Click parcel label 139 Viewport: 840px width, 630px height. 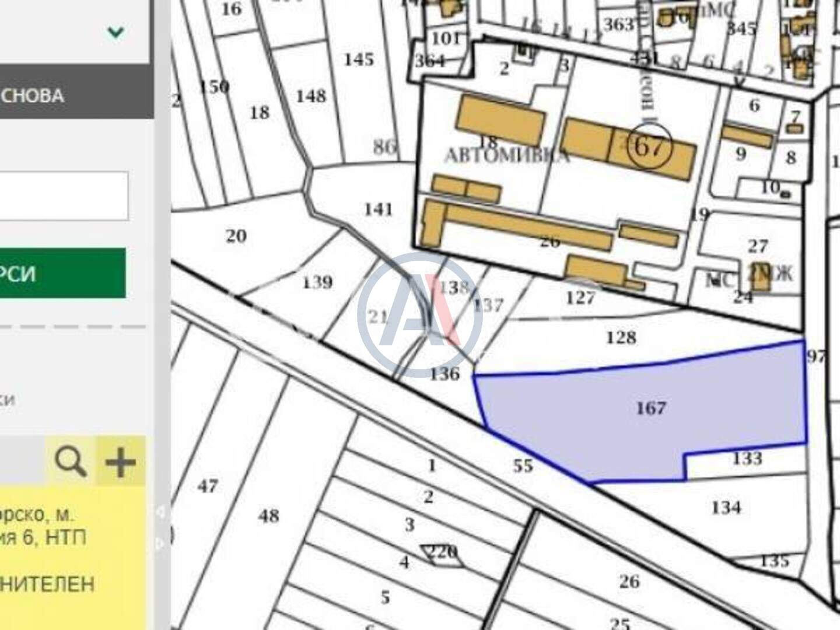pos(317,282)
